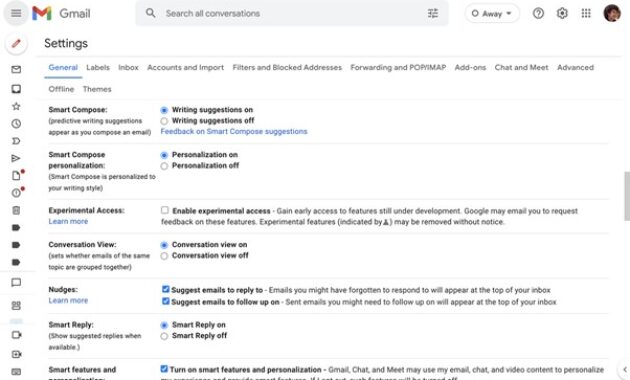The width and height of the screenshot is (630, 380).
Task: Start a new meeting camera icon
Action: (16, 335)
